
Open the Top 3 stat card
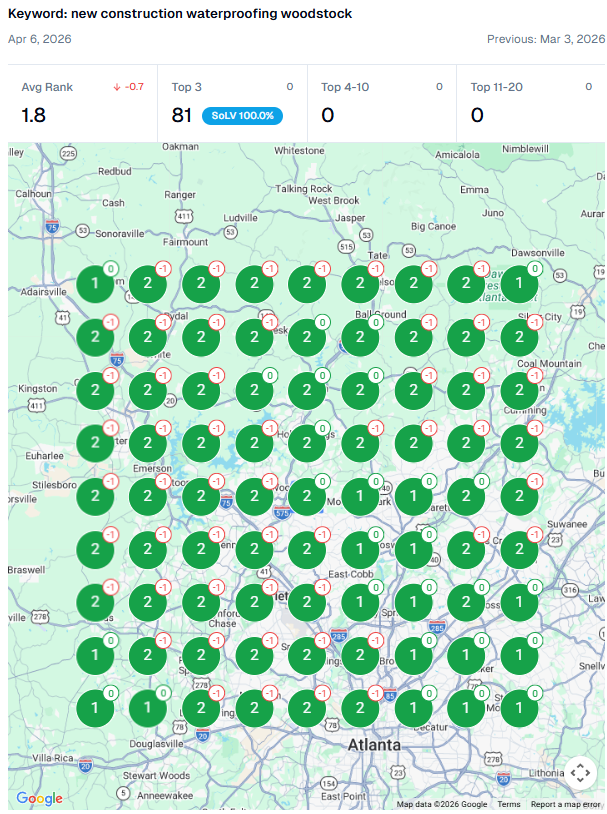click(x=232, y=103)
